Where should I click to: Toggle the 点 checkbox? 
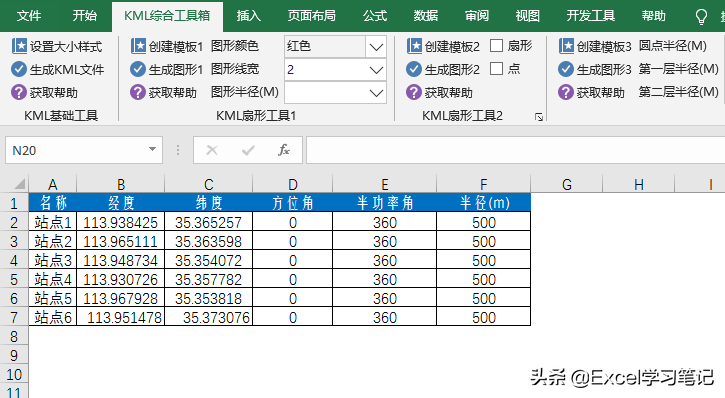click(x=496, y=69)
